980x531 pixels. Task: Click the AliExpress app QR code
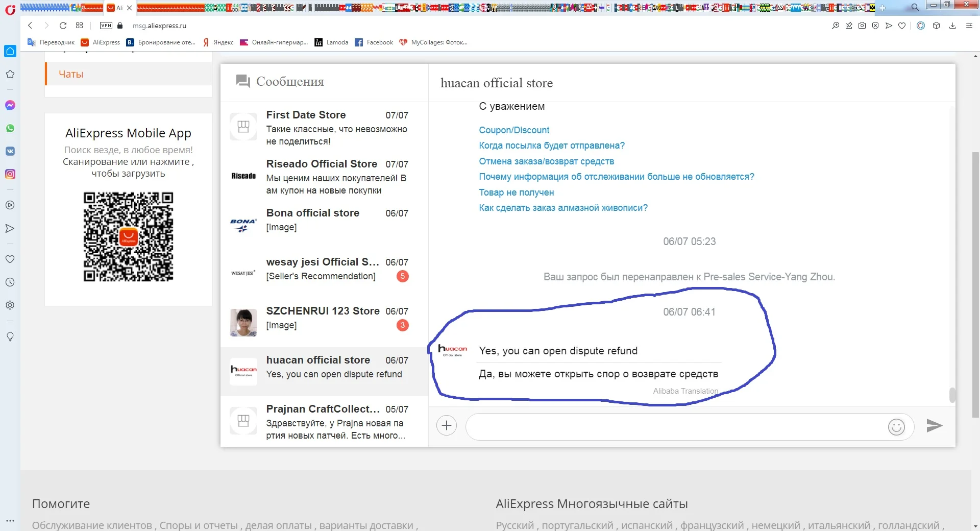(129, 236)
